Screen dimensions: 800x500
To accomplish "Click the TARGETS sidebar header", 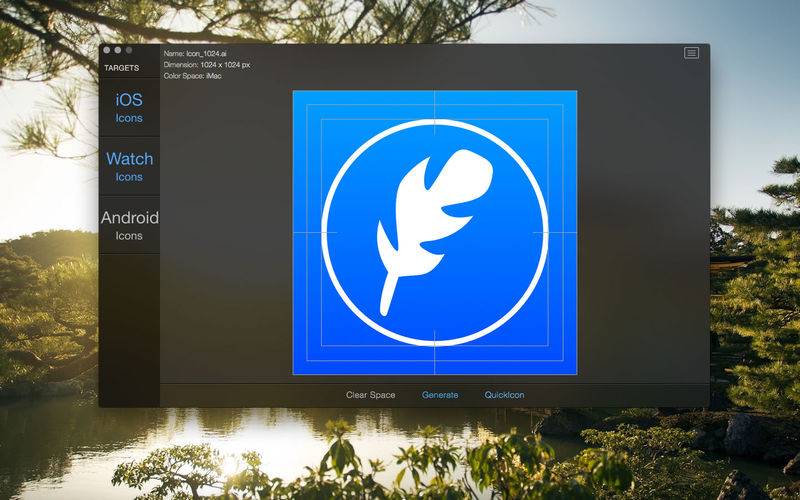I will (x=121, y=68).
